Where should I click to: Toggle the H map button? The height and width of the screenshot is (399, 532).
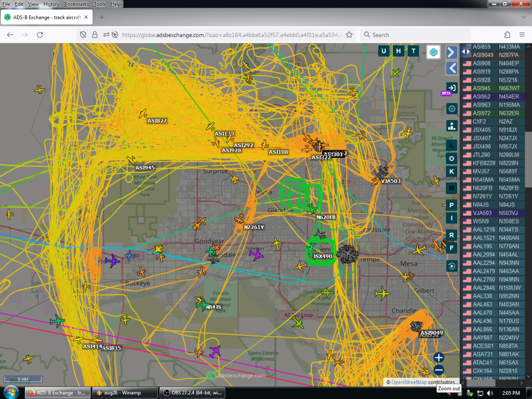click(x=398, y=51)
